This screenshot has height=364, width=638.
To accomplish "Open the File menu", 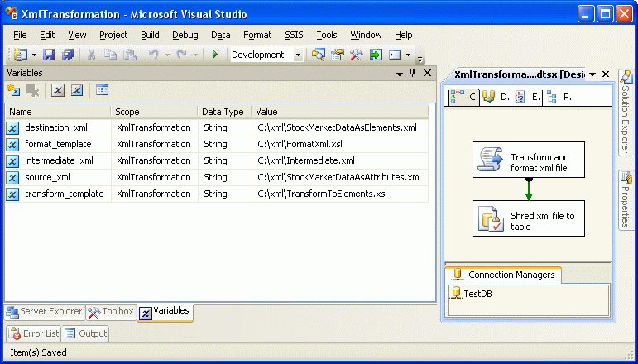I will pos(20,35).
